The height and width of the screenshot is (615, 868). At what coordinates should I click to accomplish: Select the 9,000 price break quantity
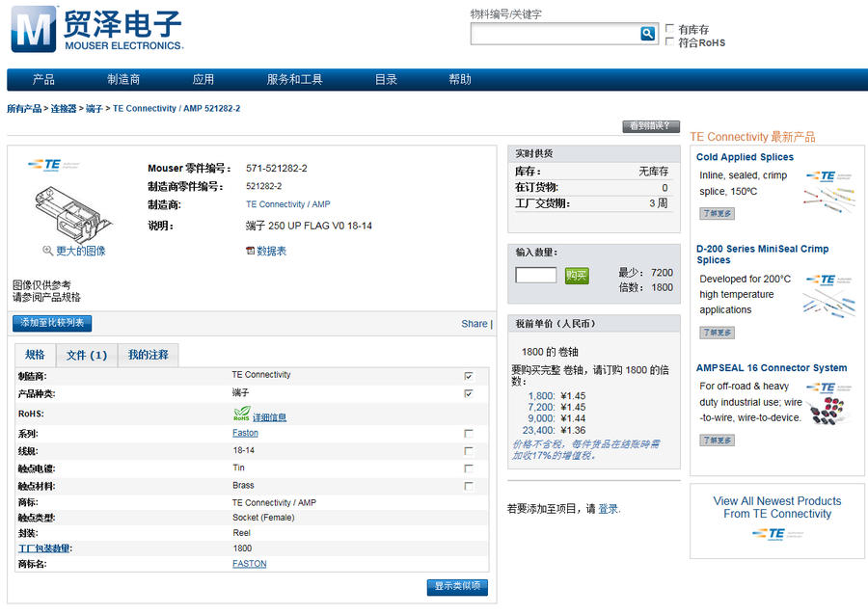541,418
